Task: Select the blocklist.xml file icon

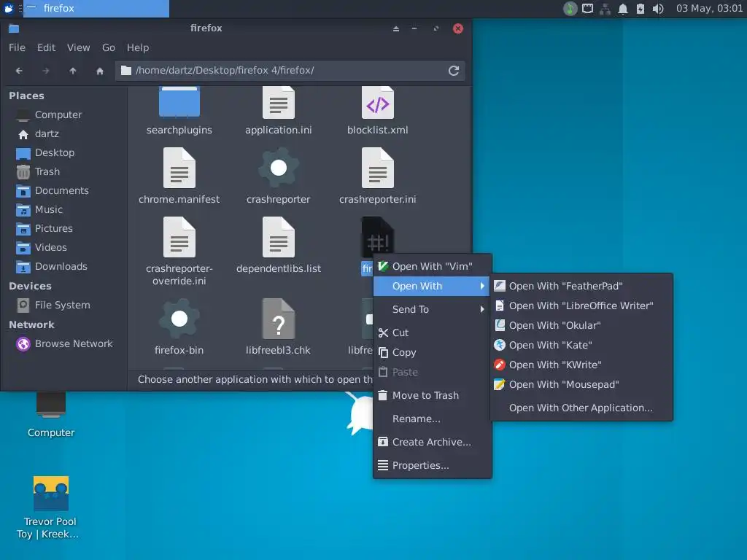Action: point(377,102)
